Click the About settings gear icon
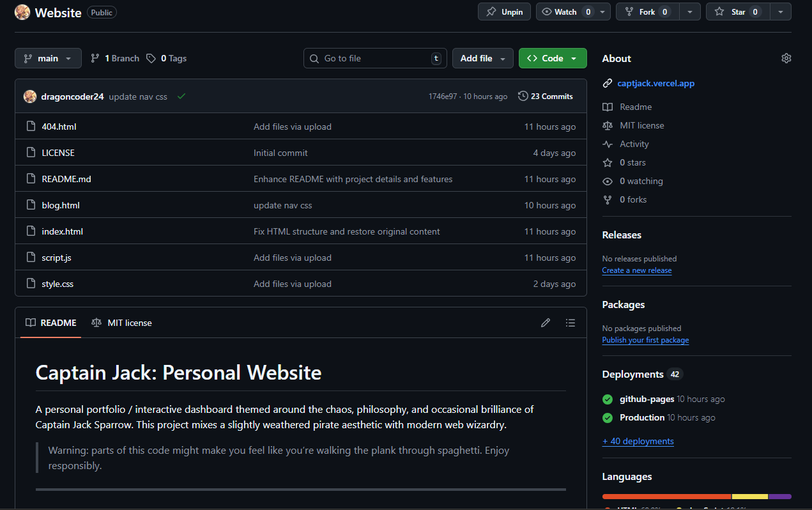The width and height of the screenshot is (812, 510). 786,58
